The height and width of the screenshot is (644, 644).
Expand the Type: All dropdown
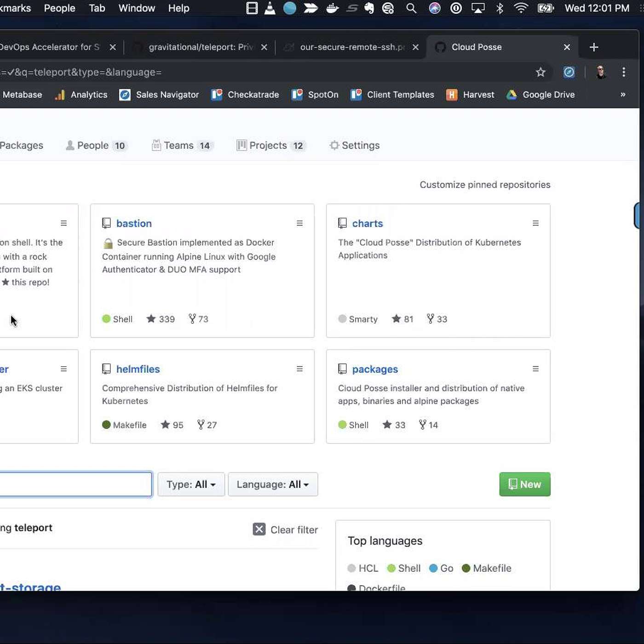[x=191, y=484]
